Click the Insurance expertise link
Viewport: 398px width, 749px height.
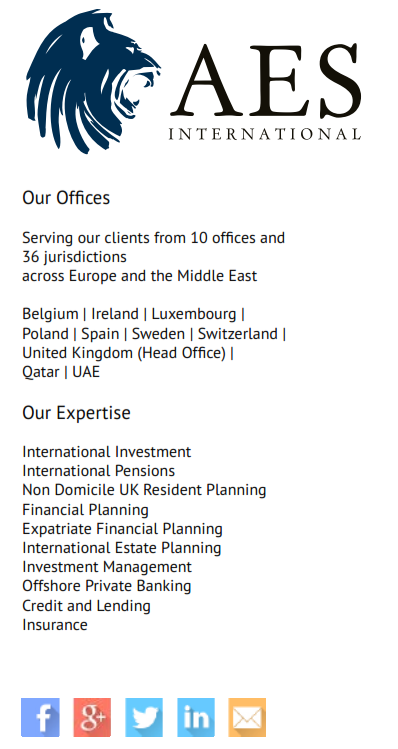55,625
